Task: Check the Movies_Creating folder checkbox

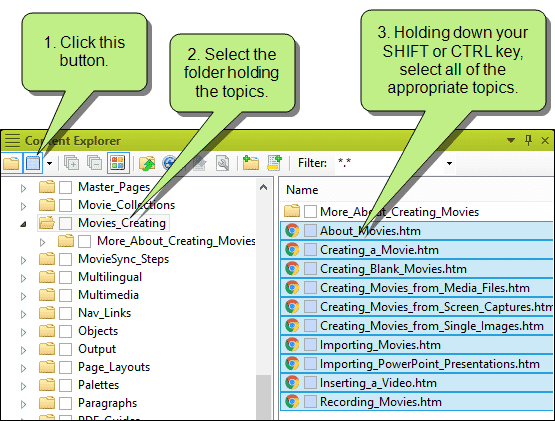Action: pyautogui.click(x=66, y=223)
